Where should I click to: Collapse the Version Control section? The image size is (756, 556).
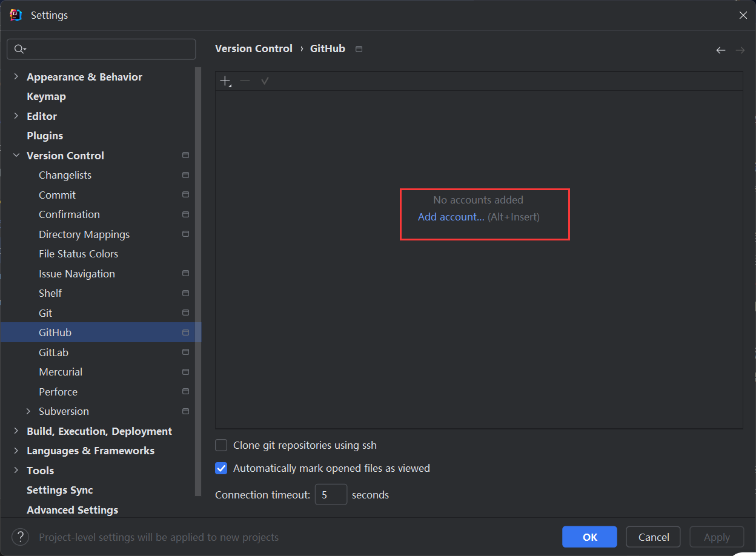tap(16, 156)
